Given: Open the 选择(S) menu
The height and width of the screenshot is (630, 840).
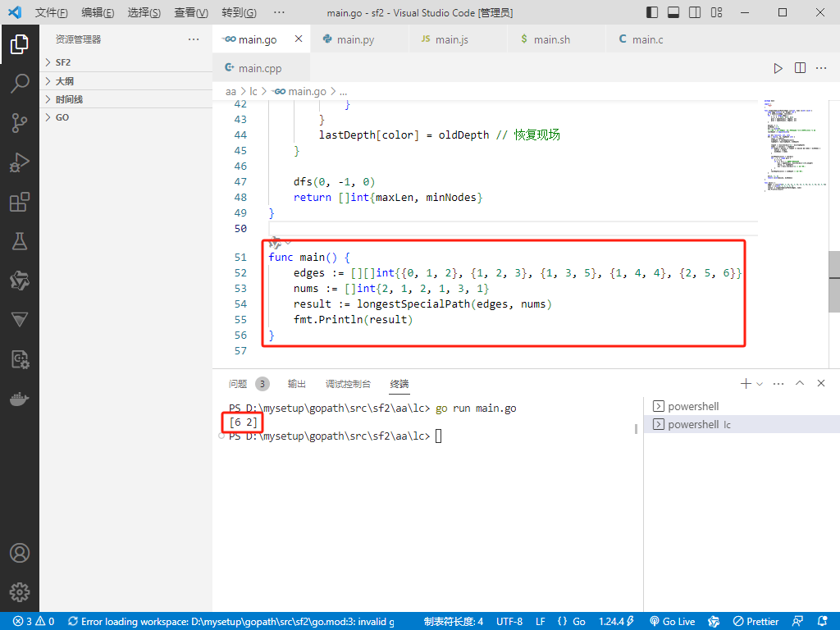Looking at the screenshot, I should click(x=144, y=12).
